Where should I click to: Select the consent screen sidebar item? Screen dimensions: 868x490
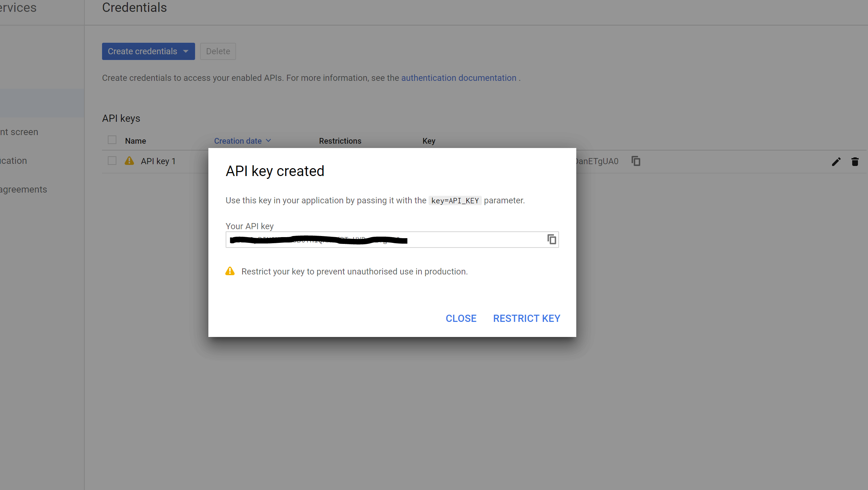[20, 132]
